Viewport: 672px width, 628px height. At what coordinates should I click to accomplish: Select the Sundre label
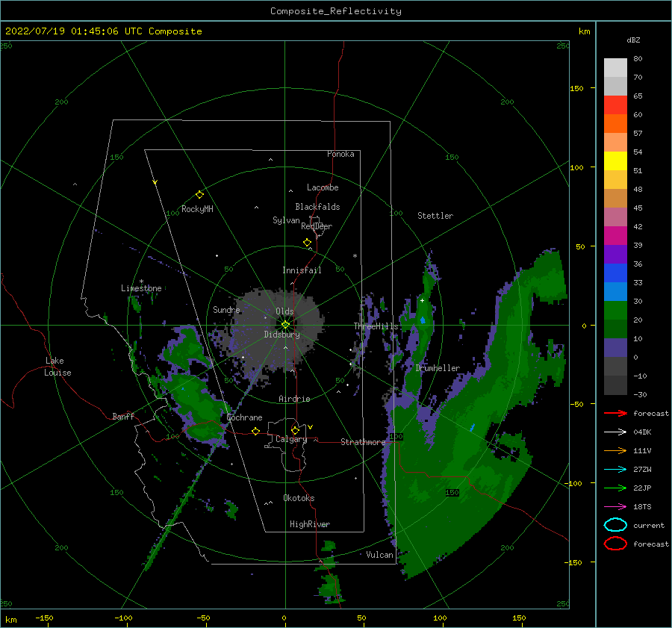pos(226,309)
